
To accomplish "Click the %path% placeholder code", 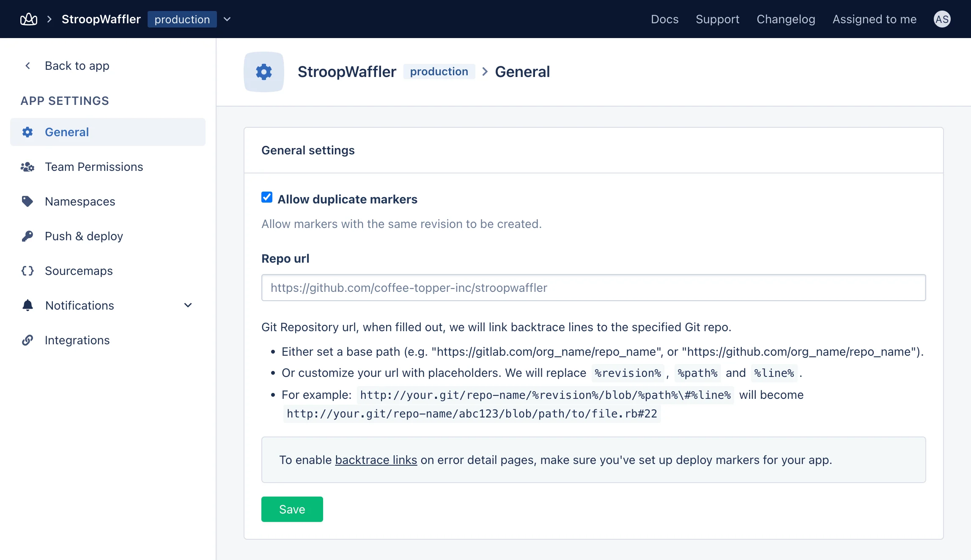I will coord(697,373).
